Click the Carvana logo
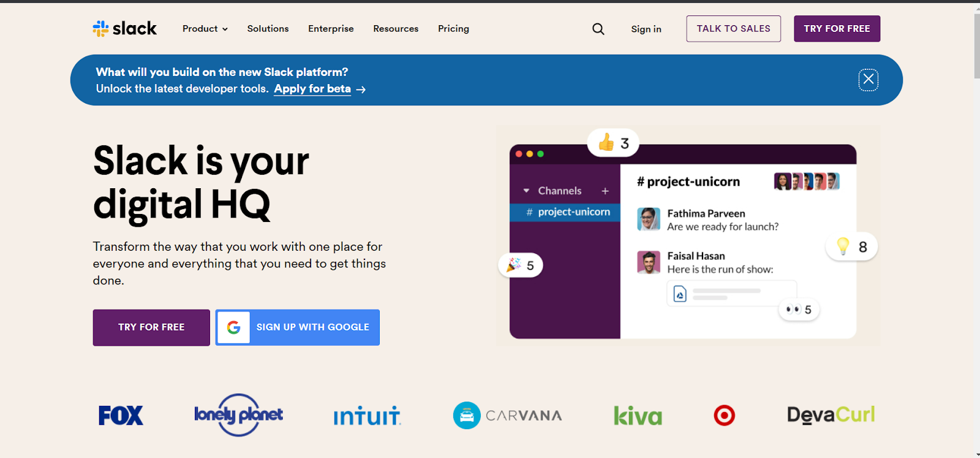Image resolution: width=980 pixels, height=458 pixels. pos(508,416)
